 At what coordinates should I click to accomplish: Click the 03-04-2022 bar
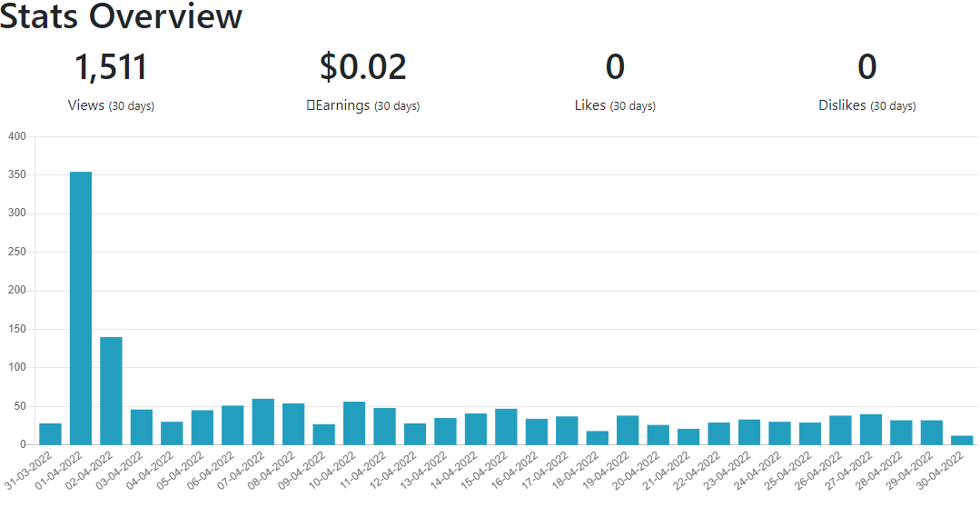tap(142, 427)
